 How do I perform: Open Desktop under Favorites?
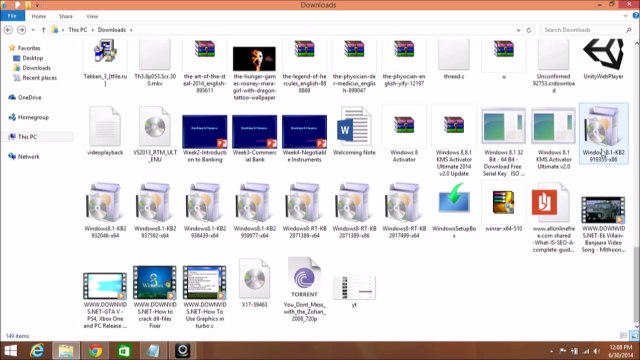28,58
